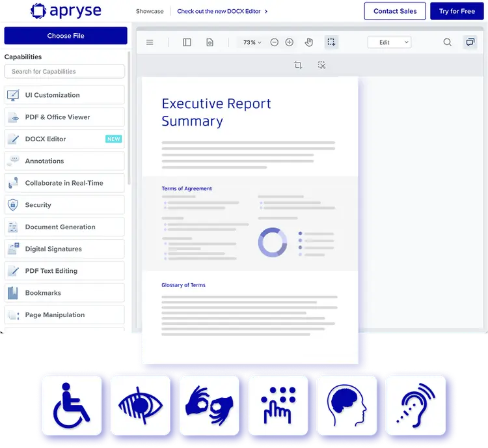Open the 73% zoom level dropdown
The width and height of the screenshot is (488, 448).
(252, 42)
